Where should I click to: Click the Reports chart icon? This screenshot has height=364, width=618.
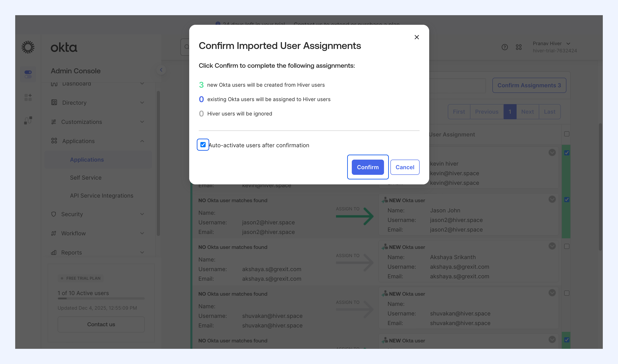[x=54, y=252]
